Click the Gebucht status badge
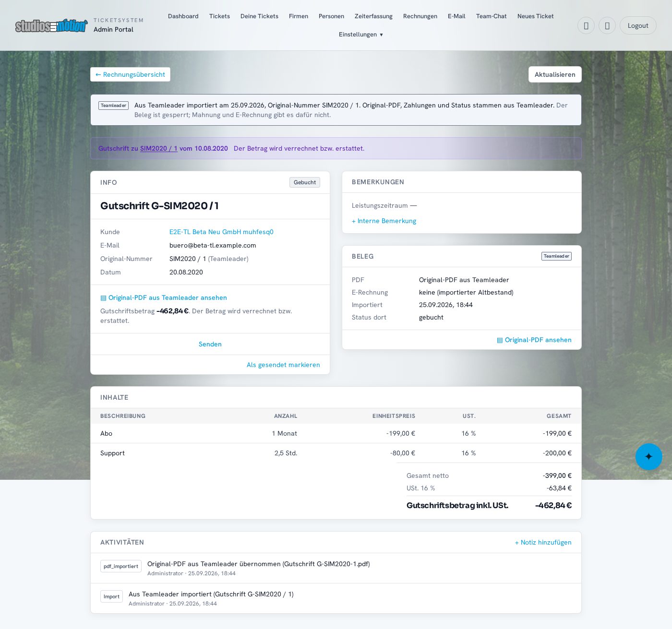Screen dimensions: 672x629 tap(305, 182)
